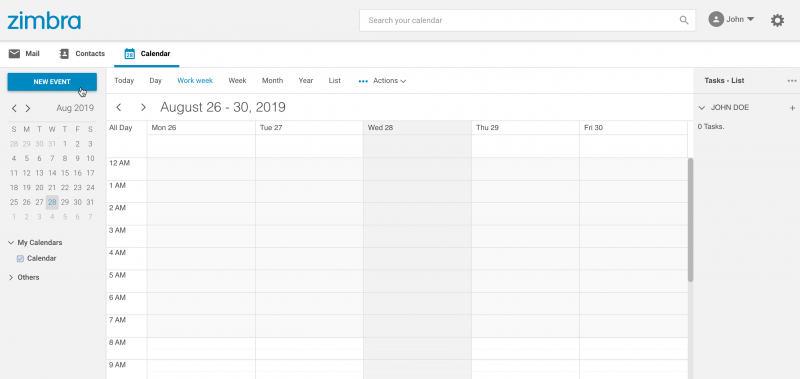Select August 10 in mini calendar
Viewport: 800px width, 379px height.
tap(90, 159)
